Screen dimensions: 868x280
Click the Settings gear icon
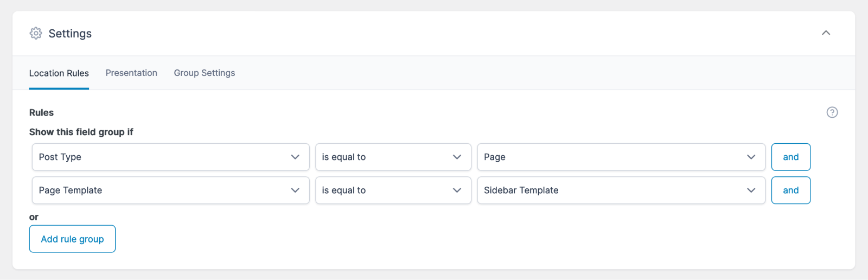36,33
